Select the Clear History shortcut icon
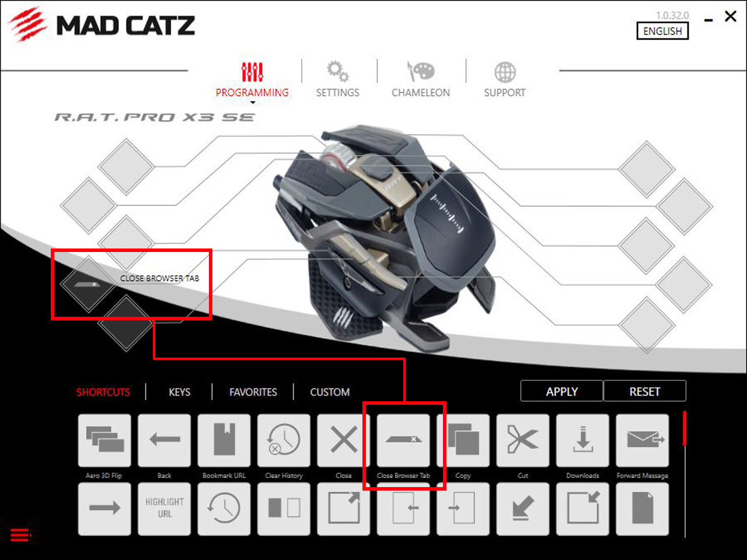This screenshot has width=747, height=560. click(x=284, y=440)
